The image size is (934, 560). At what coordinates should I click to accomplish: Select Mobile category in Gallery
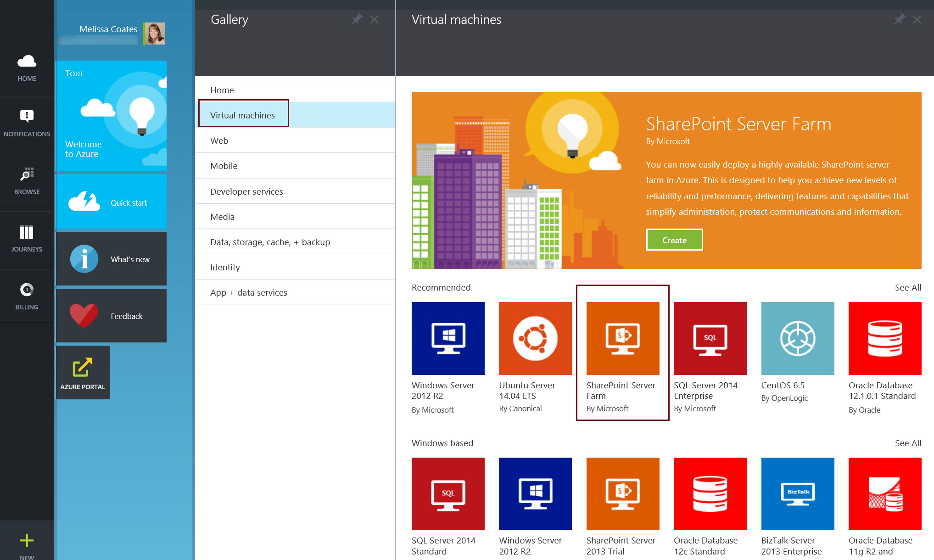tap(295, 166)
